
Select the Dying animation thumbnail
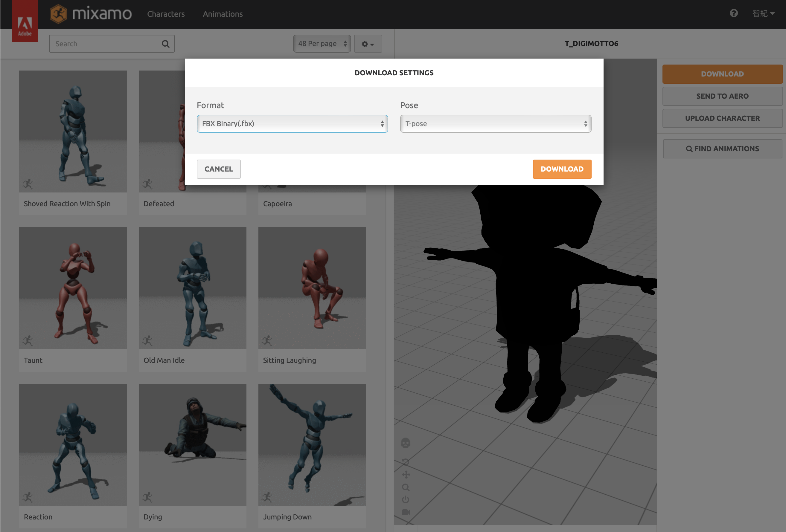pos(192,444)
